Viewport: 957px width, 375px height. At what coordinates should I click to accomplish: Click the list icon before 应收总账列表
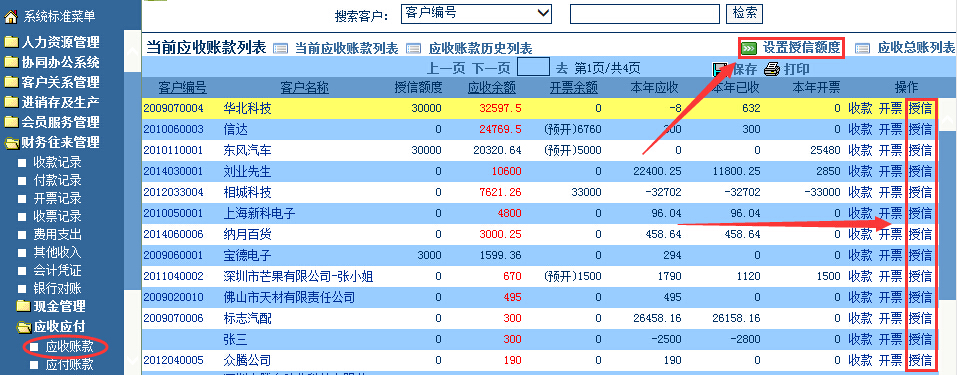pyautogui.click(x=862, y=48)
